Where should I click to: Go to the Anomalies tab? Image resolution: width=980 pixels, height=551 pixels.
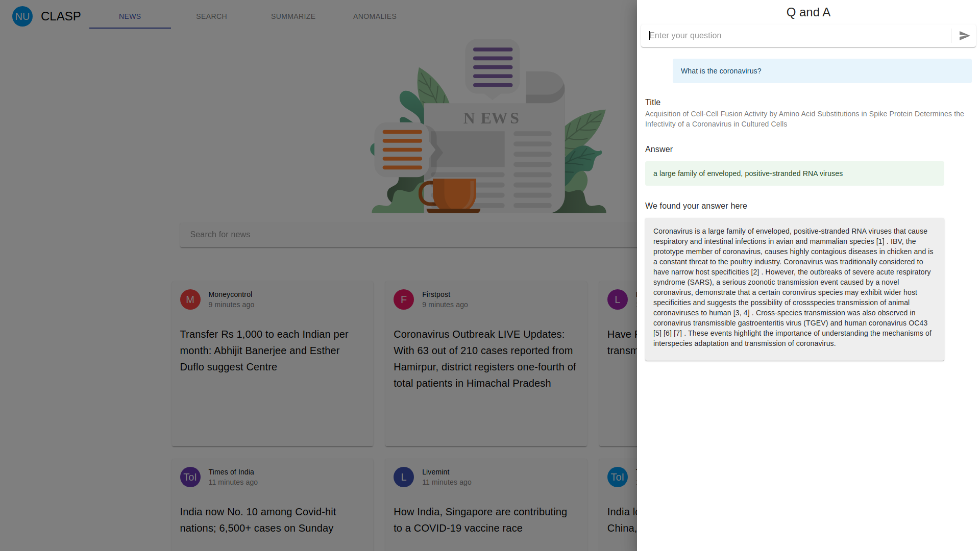pos(375,16)
